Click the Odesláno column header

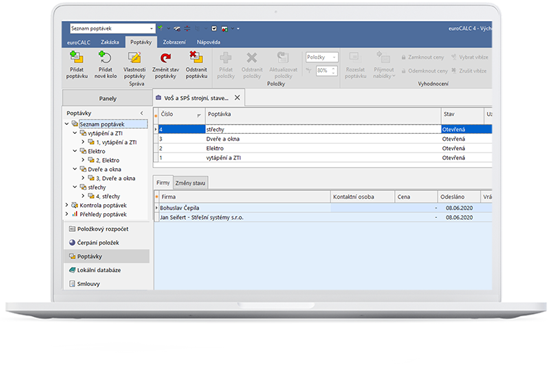pos(459,197)
